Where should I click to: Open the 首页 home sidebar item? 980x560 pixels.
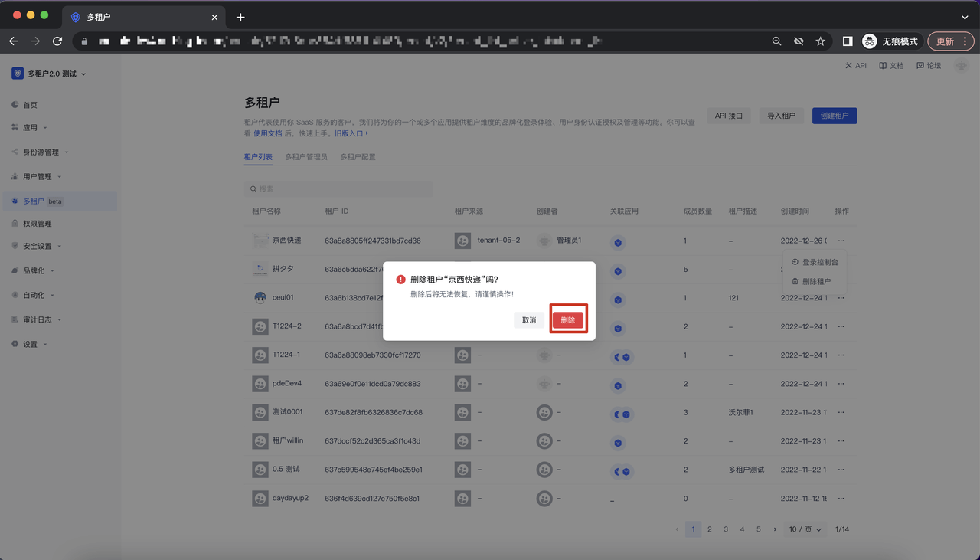pyautogui.click(x=30, y=105)
